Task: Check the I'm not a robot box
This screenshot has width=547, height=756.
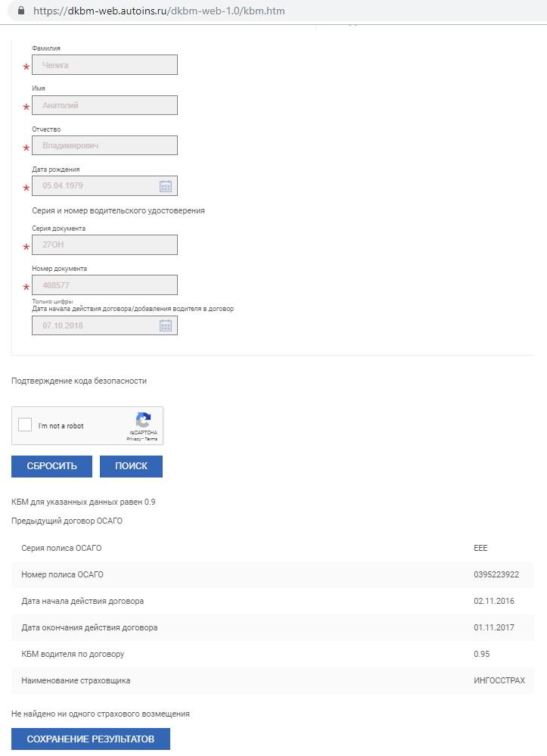Action: (25, 425)
